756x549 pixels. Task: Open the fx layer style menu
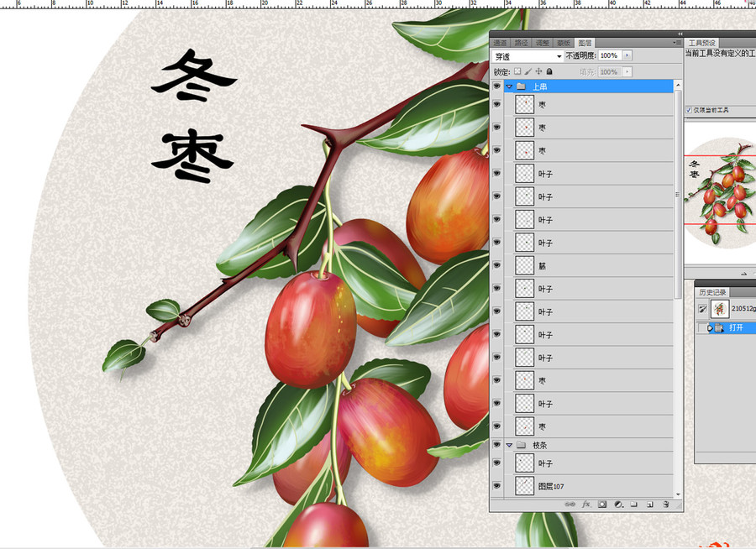pos(586,505)
